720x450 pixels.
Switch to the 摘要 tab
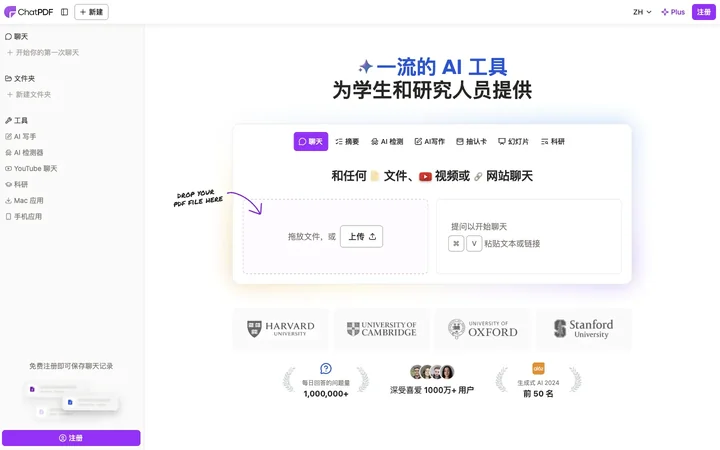(x=347, y=141)
